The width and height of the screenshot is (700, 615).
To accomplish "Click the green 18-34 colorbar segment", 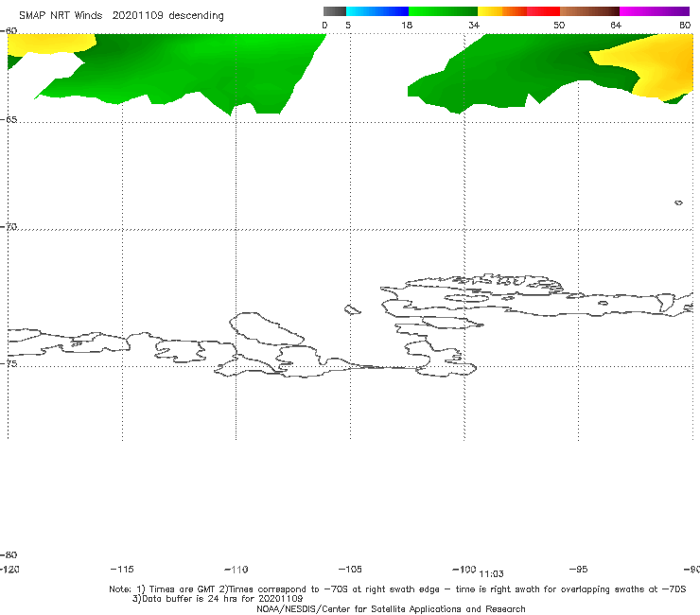I will 443,11.
